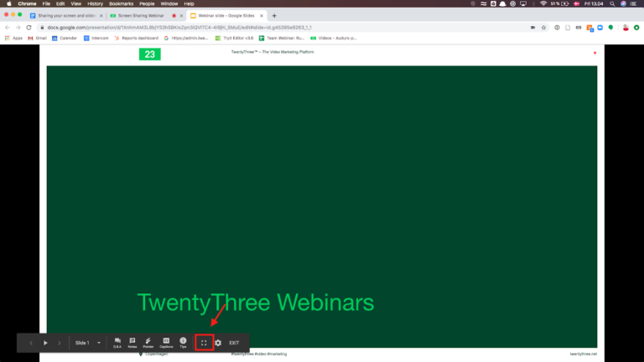The width and height of the screenshot is (644, 362).
Task: Open the Bookmarks menu
Action: (121, 3)
